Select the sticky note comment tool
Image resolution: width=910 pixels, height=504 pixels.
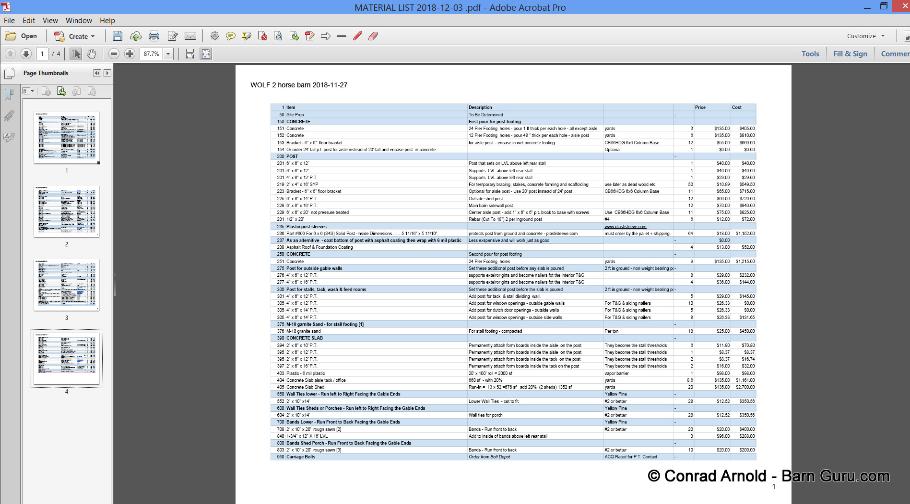click(230, 36)
